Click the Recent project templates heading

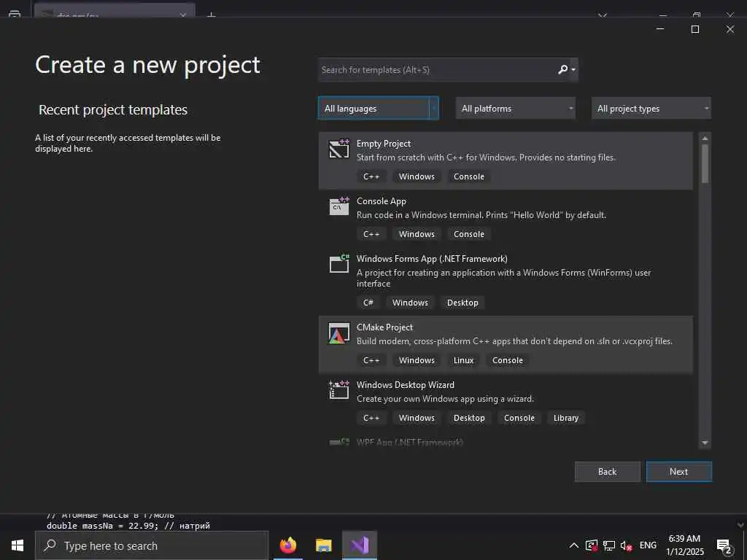[x=113, y=109]
